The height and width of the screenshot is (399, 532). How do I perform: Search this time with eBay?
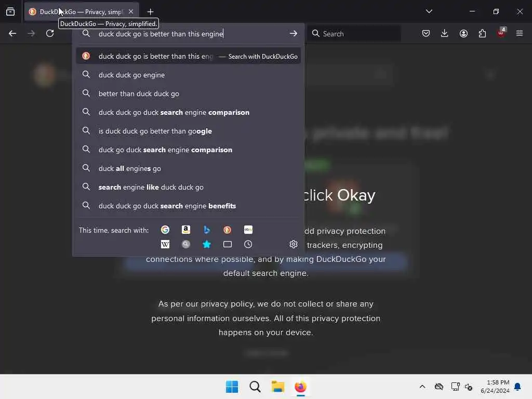point(248,230)
